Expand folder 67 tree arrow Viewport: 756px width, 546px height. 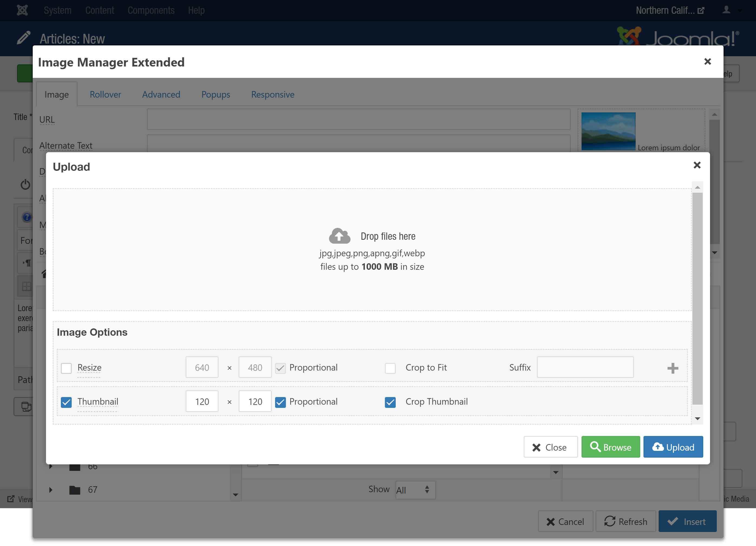tap(51, 490)
